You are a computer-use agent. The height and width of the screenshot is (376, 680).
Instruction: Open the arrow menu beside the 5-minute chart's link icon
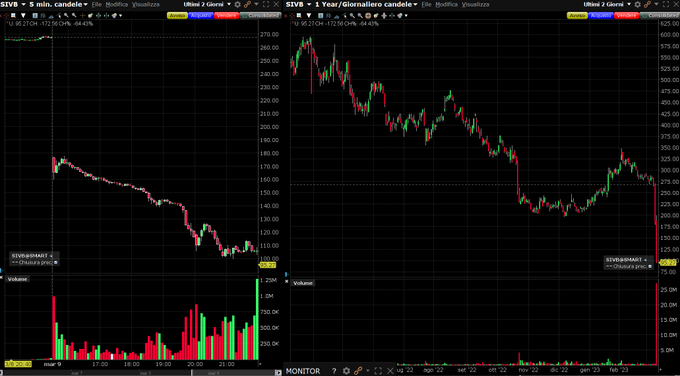(x=256, y=4)
